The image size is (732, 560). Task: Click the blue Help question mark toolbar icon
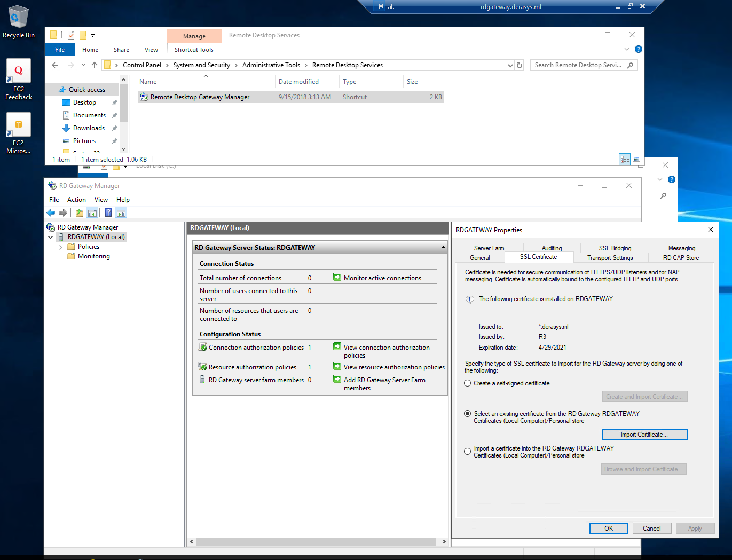click(108, 212)
